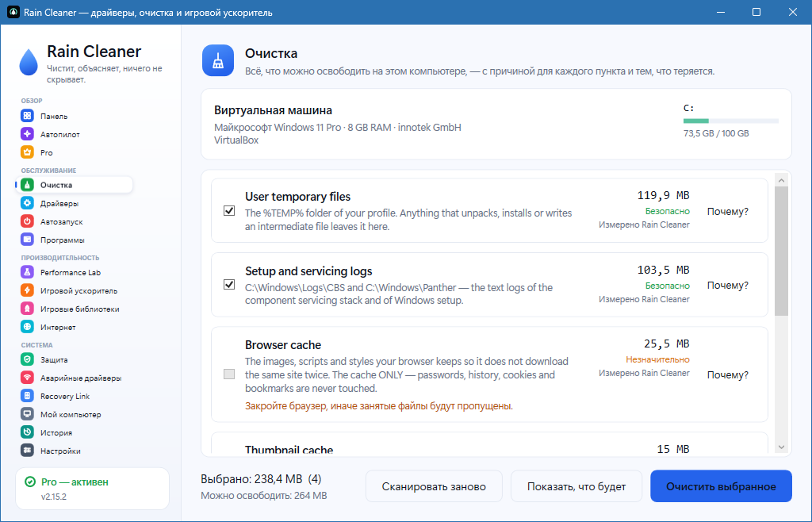The height and width of the screenshot is (522, 812).
Task: Click the scroll up arrow of the list
Action: click(781, 181)
